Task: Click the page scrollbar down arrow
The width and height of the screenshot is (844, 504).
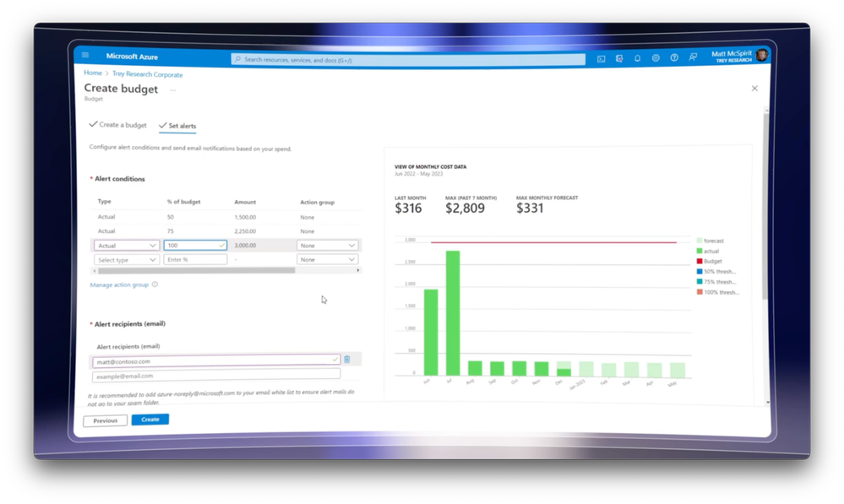Action: click(x=768, y=402)
